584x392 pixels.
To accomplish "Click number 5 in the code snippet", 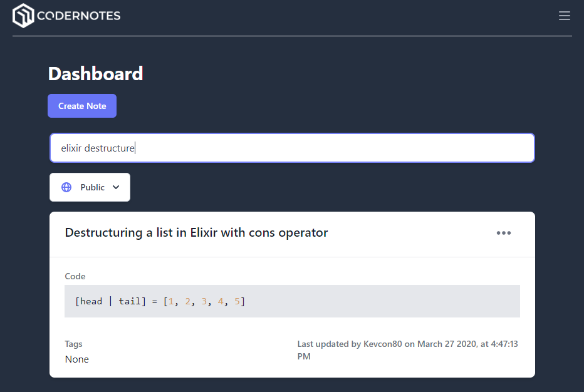I will point(237,301).
